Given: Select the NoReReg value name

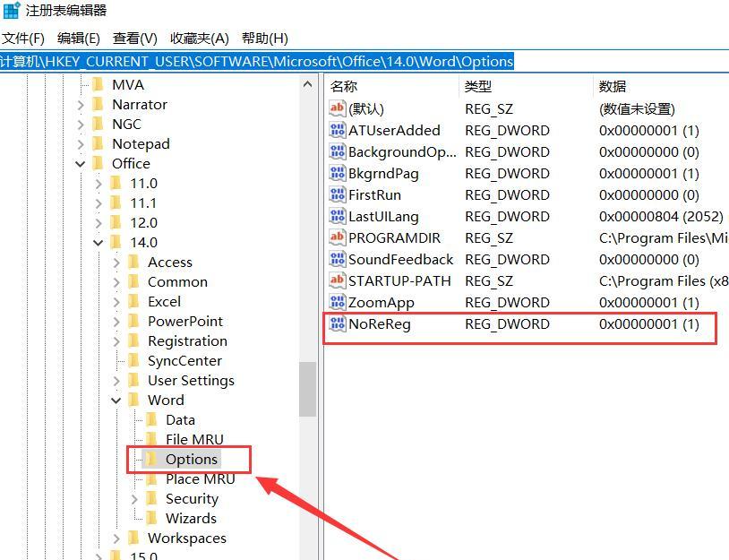Looking at the screenshot, I should 380,323.
